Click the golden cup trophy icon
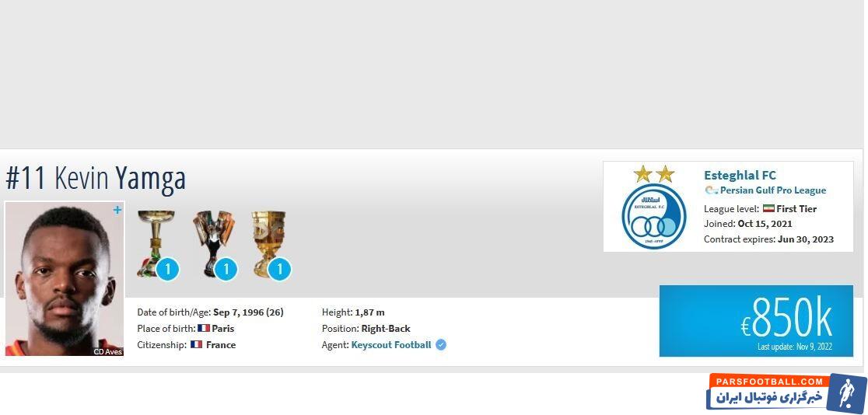This screenshot has height=415, width=868. pyautogui.click(x=269, y=243)
